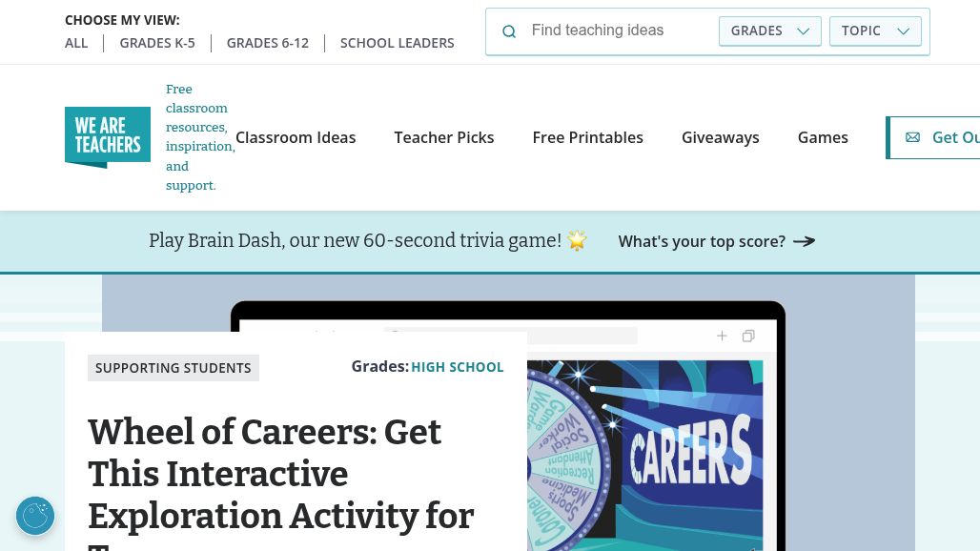Click the plus icon in the laptop mockup
Screen dimensions: 980x551
tap(722, 337)
